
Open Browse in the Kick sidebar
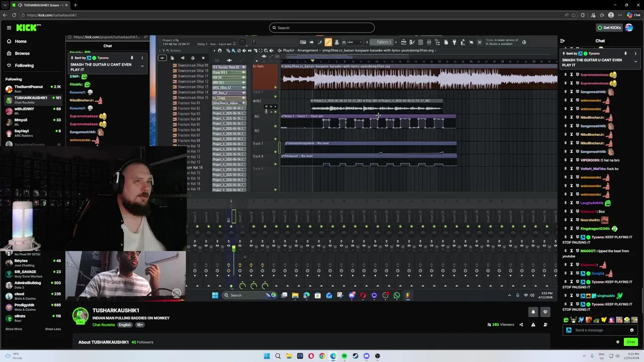click(22, 53)
